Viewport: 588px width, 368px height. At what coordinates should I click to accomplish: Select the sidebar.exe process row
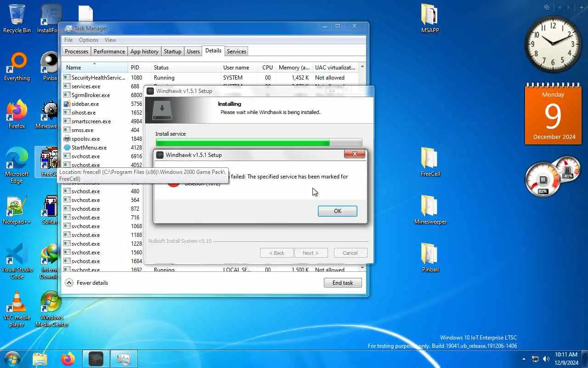(103, 104)
